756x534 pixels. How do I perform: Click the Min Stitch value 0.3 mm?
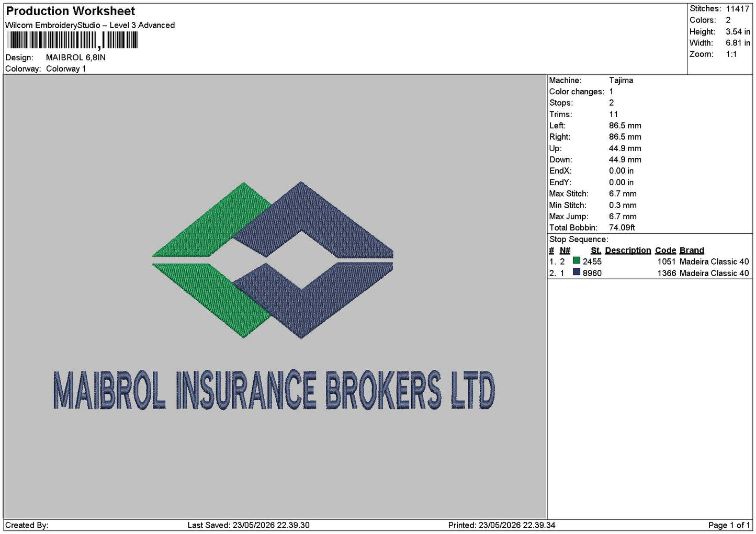click(x=623, y=205)
